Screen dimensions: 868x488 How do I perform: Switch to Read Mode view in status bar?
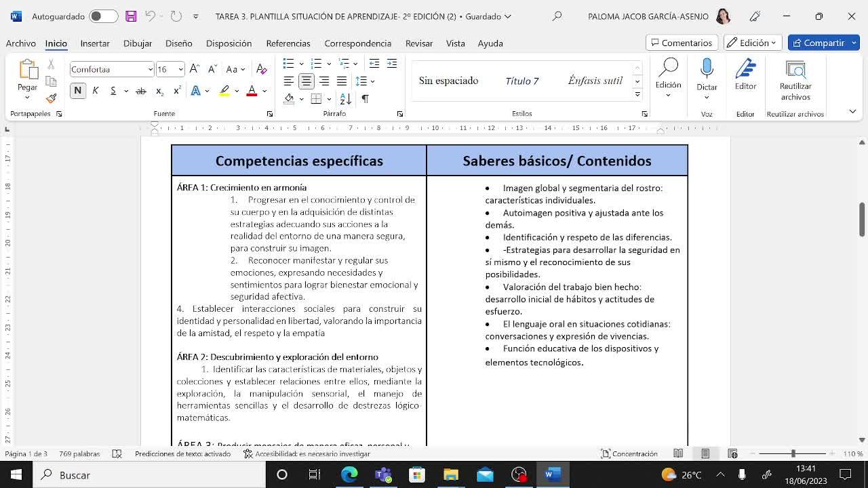coord(678,454)
